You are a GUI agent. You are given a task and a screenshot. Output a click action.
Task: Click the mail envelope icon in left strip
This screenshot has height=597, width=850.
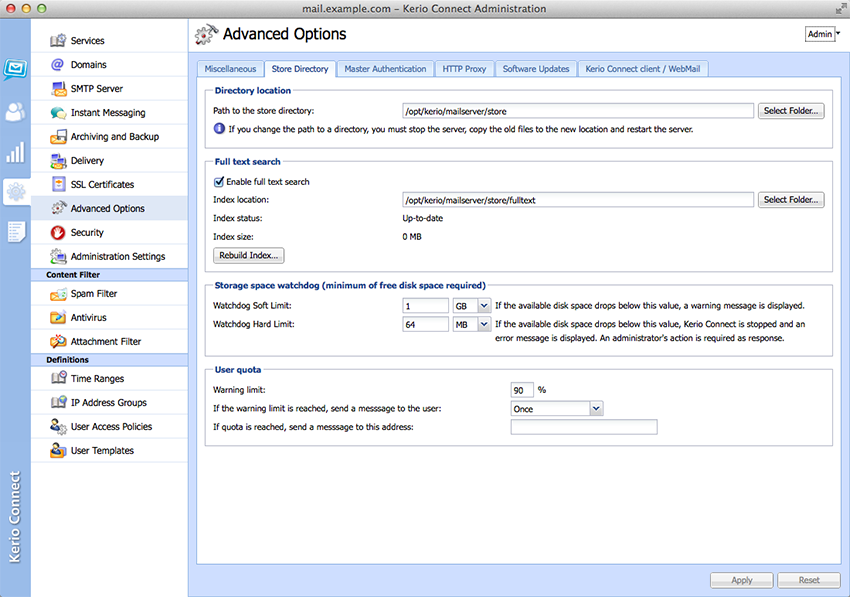point(15,69)
